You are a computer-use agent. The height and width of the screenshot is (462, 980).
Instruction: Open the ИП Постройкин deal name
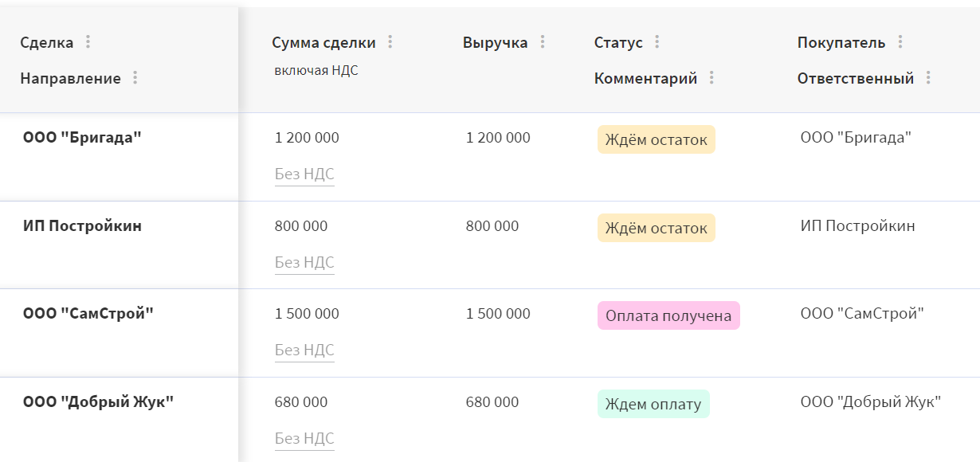[82, 225]
